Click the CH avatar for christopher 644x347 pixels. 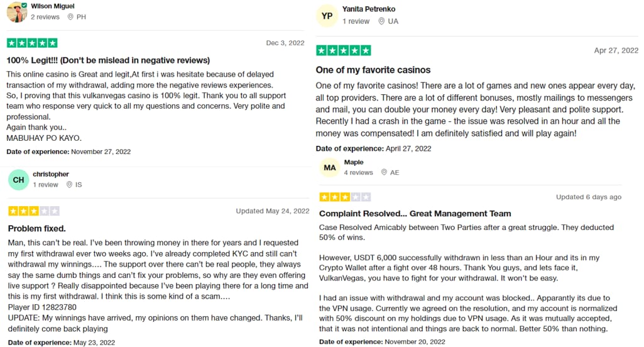(18, 180)
